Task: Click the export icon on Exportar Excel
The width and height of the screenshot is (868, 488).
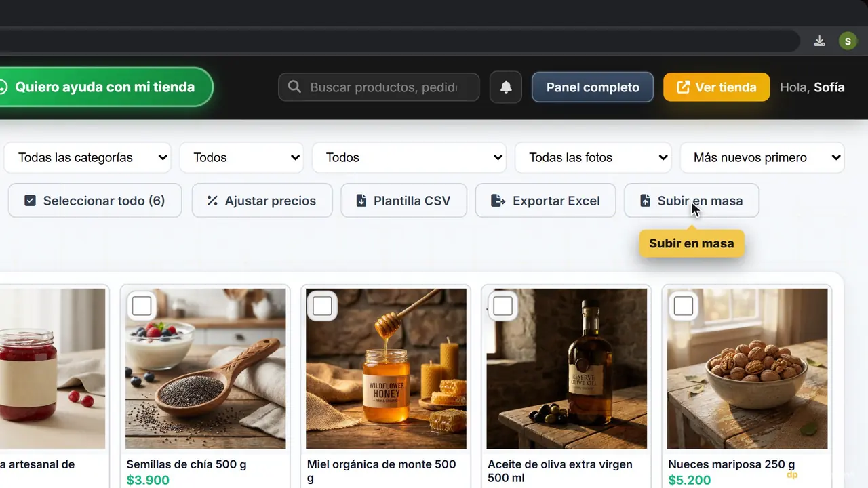Action: (498, 201)
